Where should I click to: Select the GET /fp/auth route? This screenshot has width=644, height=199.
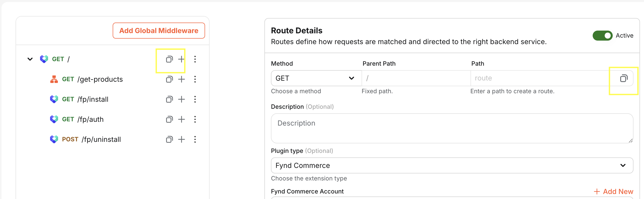pyautogui.click(x=83, y=119)
